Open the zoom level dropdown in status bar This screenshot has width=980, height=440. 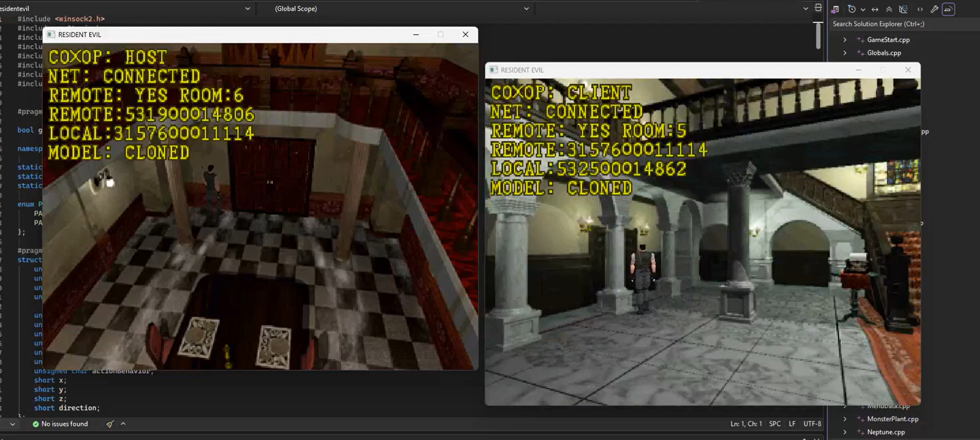(x=13, y=424)
